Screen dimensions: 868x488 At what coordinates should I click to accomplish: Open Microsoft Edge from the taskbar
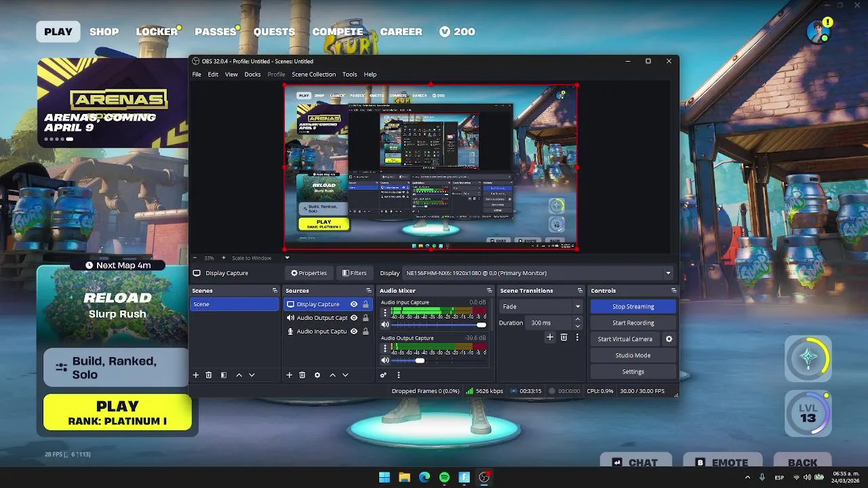coord(425,477)
